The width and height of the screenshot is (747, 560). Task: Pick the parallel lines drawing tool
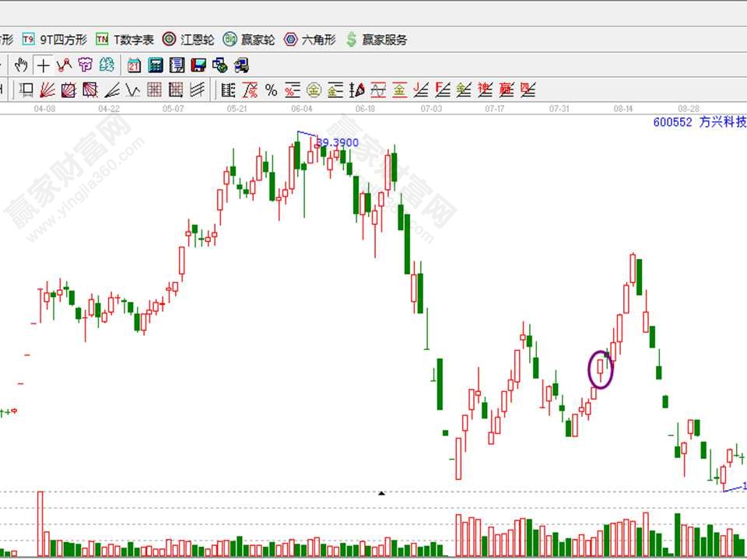click(x=198, y=90)
